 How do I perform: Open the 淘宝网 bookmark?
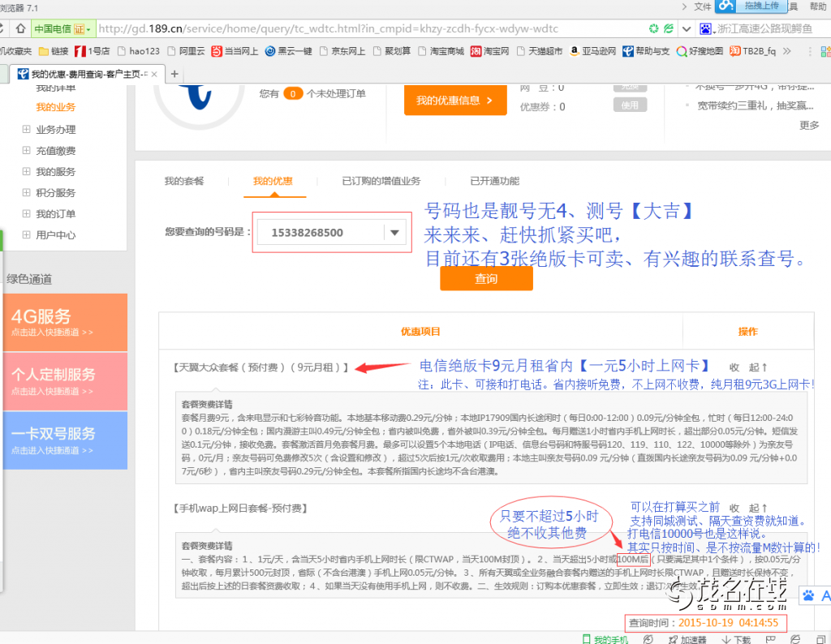[489, 51]
